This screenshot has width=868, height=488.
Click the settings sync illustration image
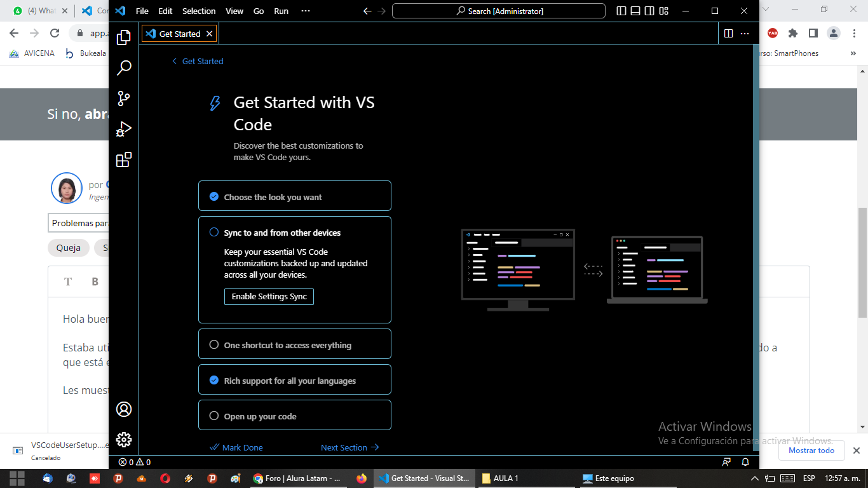click(584, 270)
